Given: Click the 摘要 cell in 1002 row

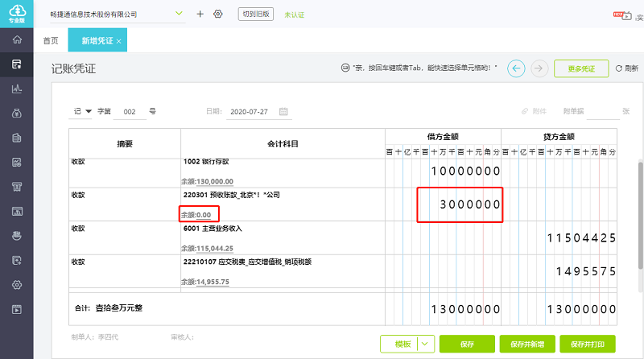Looking at the screenshot, I should 125,171.
